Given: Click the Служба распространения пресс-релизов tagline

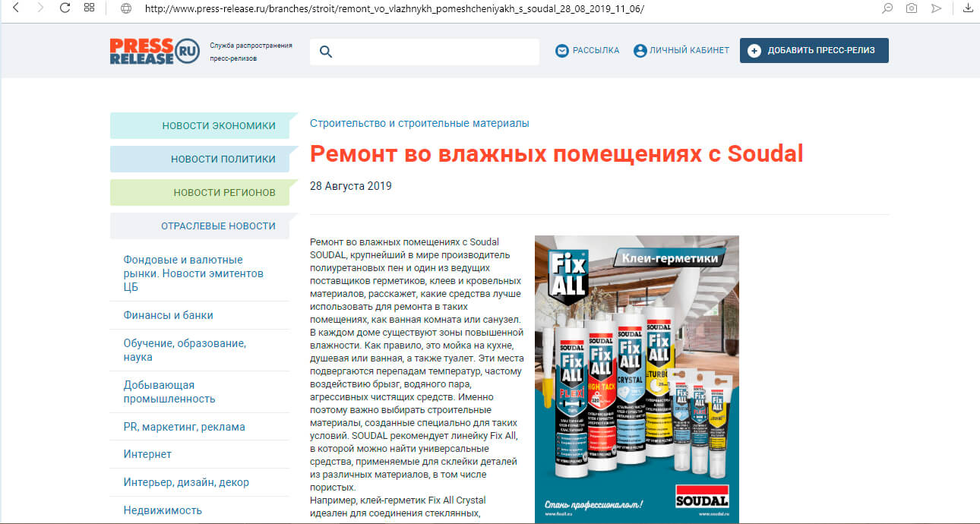Looking at the screenshot, I should point(251,52).
